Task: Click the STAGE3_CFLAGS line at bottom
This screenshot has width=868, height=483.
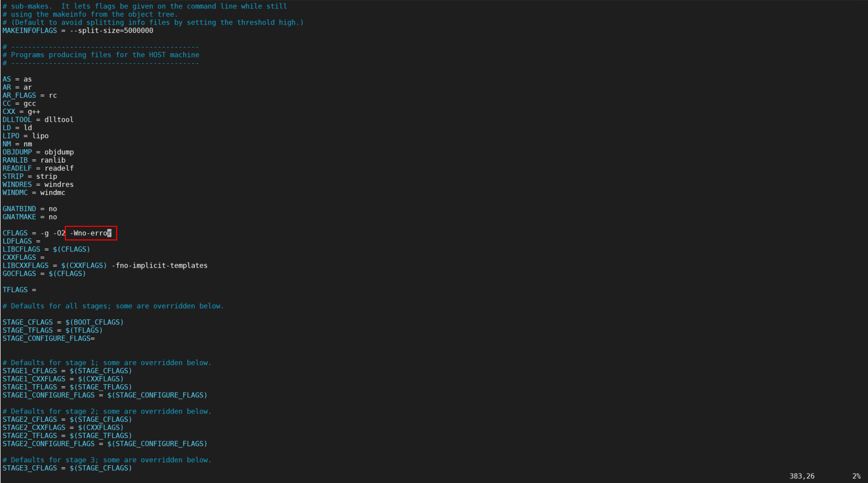Action: 67,468
